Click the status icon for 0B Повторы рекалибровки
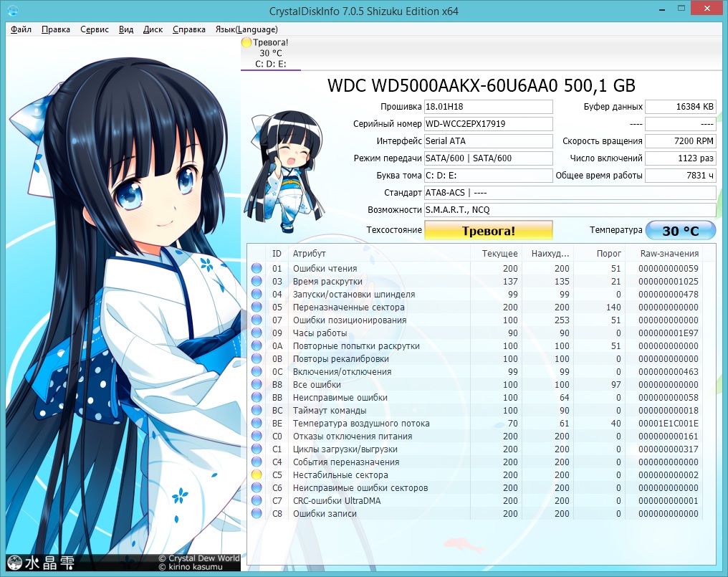Viewport: 728px width, 577px height. (257, 358)
